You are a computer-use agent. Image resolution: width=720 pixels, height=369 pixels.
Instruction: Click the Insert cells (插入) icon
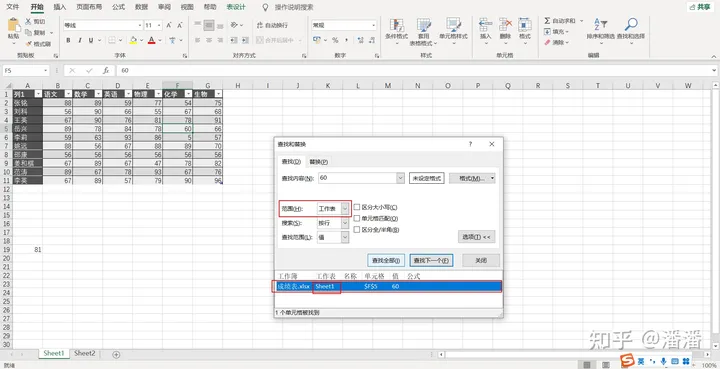(485, 25)
